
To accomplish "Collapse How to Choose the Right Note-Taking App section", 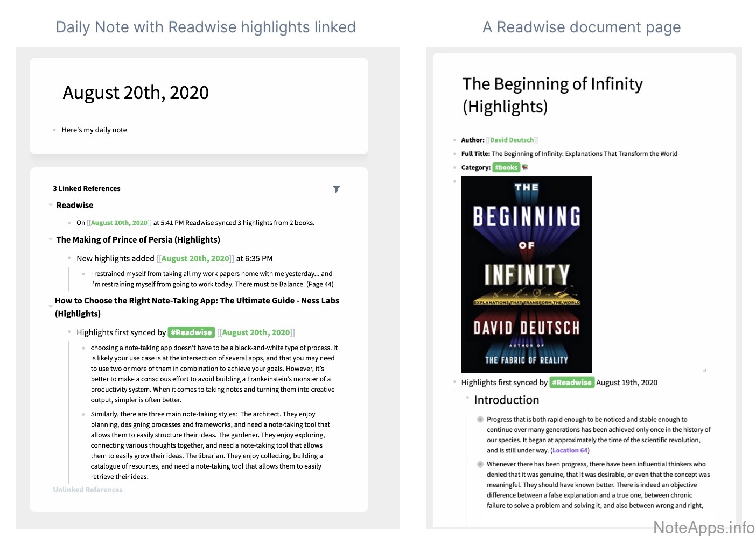I will [x=51, y=306].
